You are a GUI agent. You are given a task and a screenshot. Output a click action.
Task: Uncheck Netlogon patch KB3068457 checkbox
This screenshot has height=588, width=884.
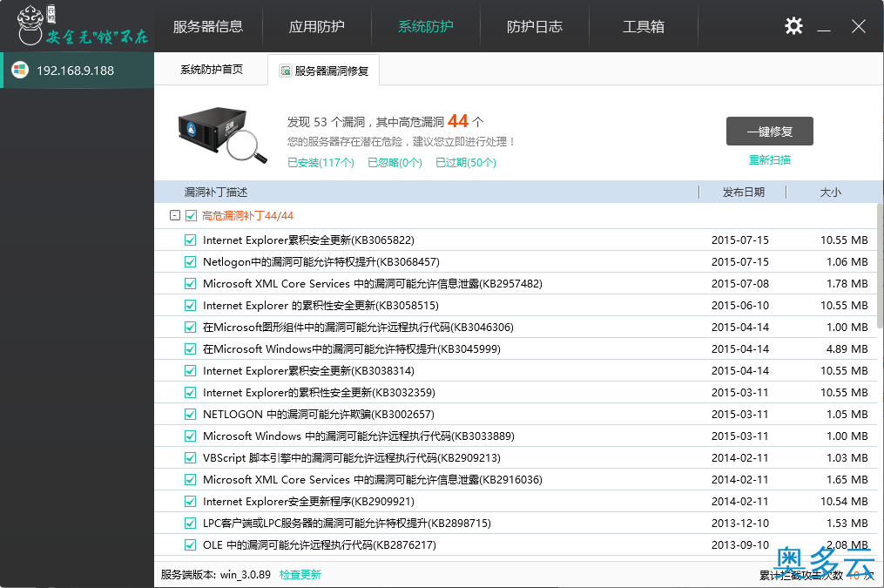pos(191,261)
